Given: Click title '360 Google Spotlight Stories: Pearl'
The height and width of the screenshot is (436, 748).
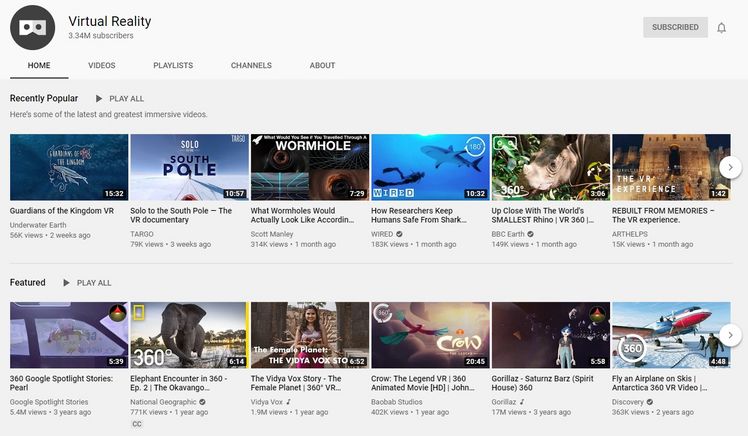Looking at the screenshot, I should coord(62,383).
